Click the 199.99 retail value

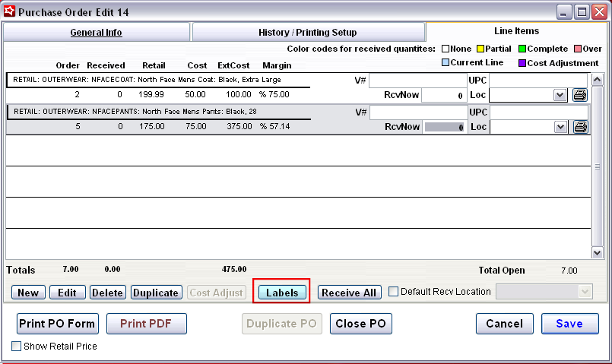coord(151,94)
